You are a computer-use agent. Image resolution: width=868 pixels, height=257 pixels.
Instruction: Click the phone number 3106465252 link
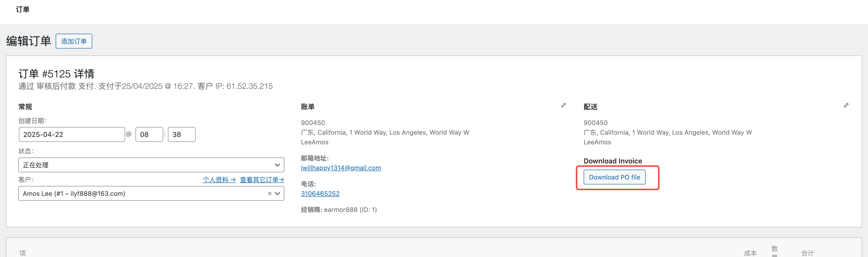pyautogui.click(x=320, y=194)
